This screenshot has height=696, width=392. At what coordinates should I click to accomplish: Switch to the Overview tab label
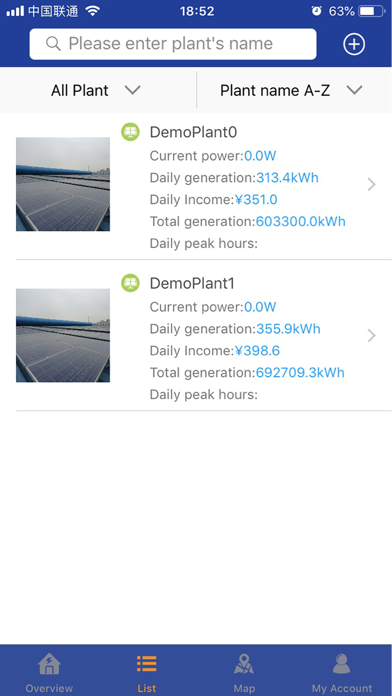point(49,688)
